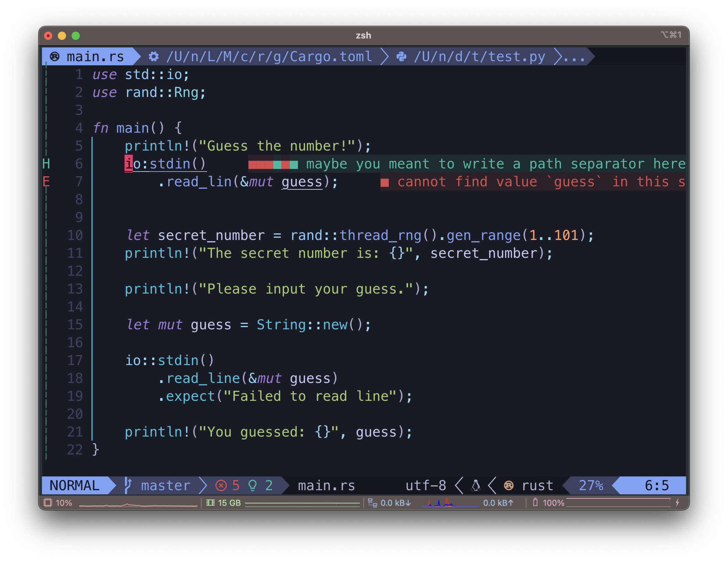The width and height of the screenshot is (728, 561).
Task: Click the master branch name
Action: coord(165,485)
